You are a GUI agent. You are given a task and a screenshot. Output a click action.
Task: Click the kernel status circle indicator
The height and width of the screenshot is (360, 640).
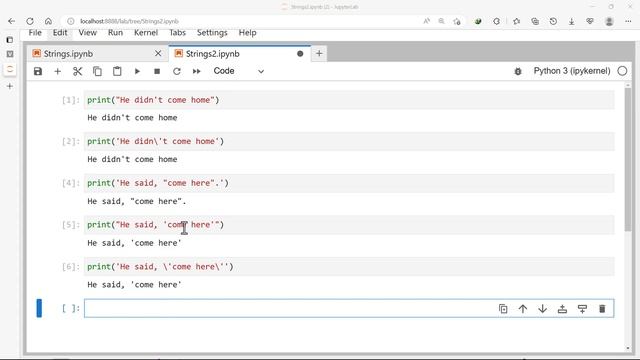point(622,71)
